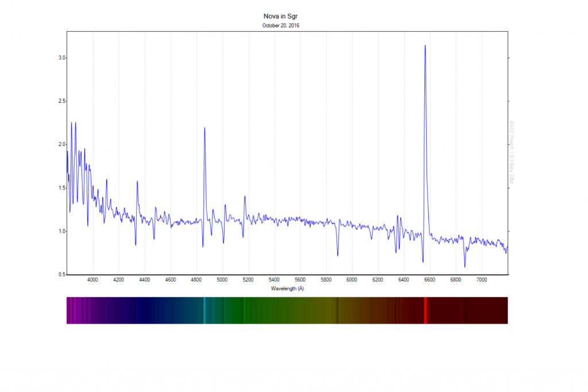Select the 2.0 label on the y-axis

pyautogui.click(x=61, y=145)
